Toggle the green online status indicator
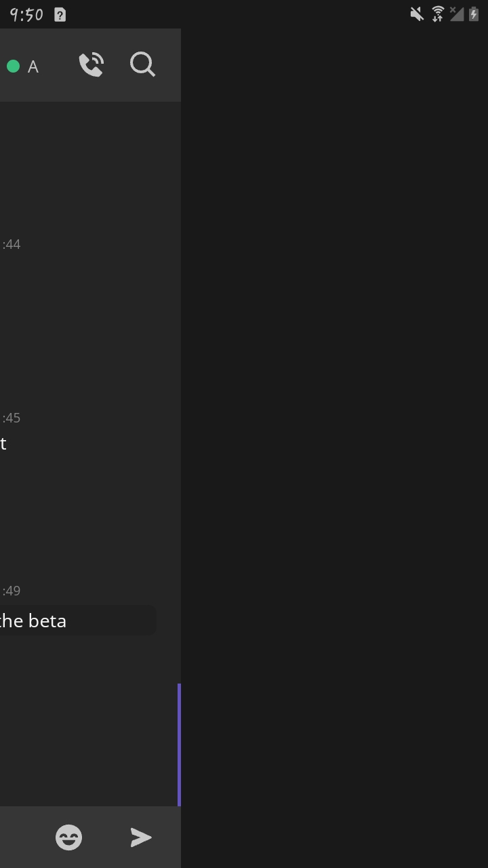This screenshot has width=488, height=868. pyautogui.click(x=13, y=66)
